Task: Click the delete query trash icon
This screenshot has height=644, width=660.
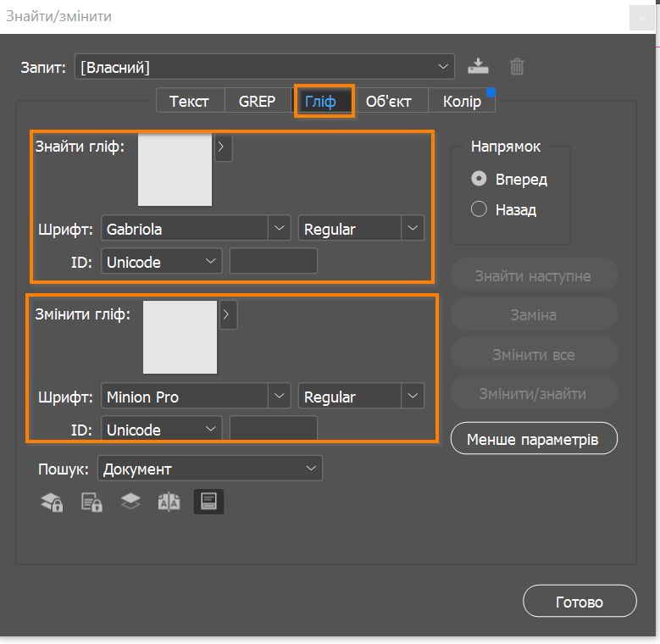Action: point(517,66)
